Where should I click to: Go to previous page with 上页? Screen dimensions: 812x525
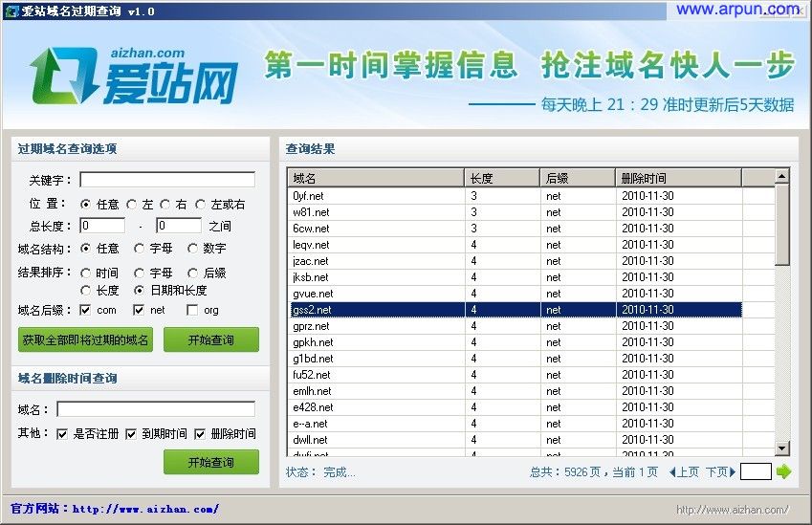(684, 471)
